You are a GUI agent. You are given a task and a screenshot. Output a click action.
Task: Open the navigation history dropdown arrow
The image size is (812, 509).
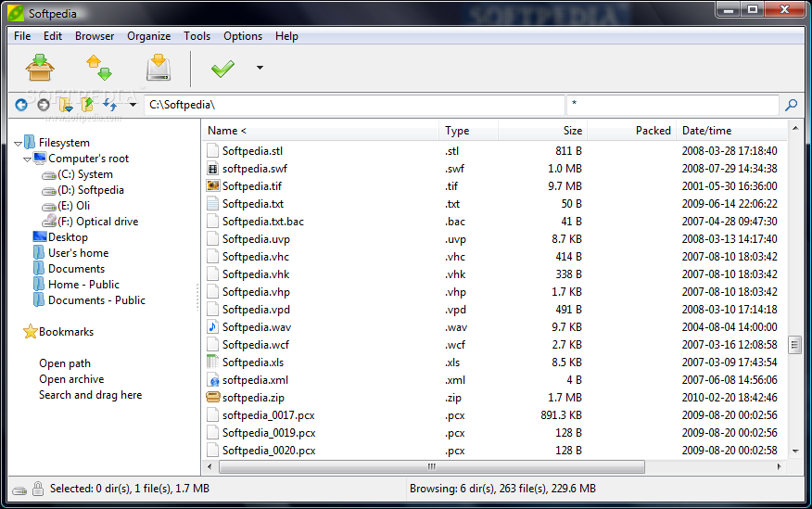tap(133, 105)
